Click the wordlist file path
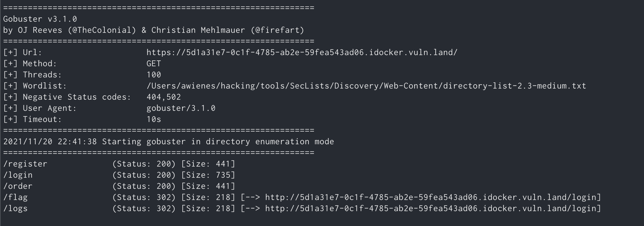The width and height of the screenshot is (644, 226). pos(366,86)
